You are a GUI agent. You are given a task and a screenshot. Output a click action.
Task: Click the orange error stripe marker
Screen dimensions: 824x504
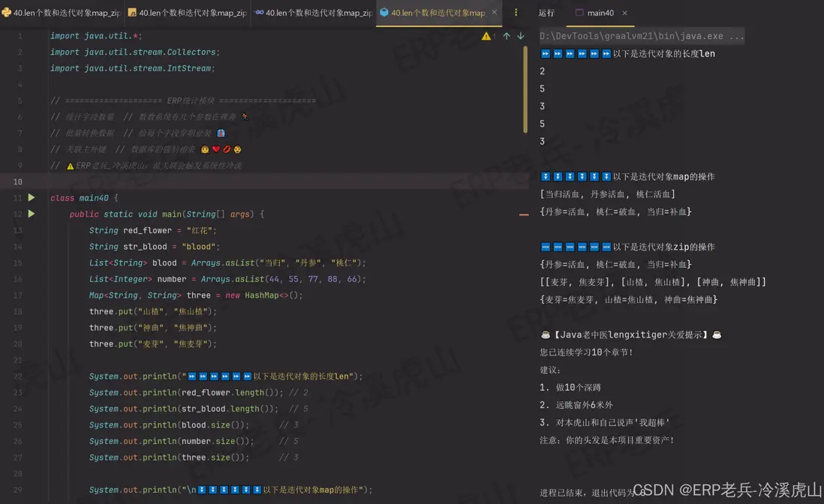(x=524, y=214)
